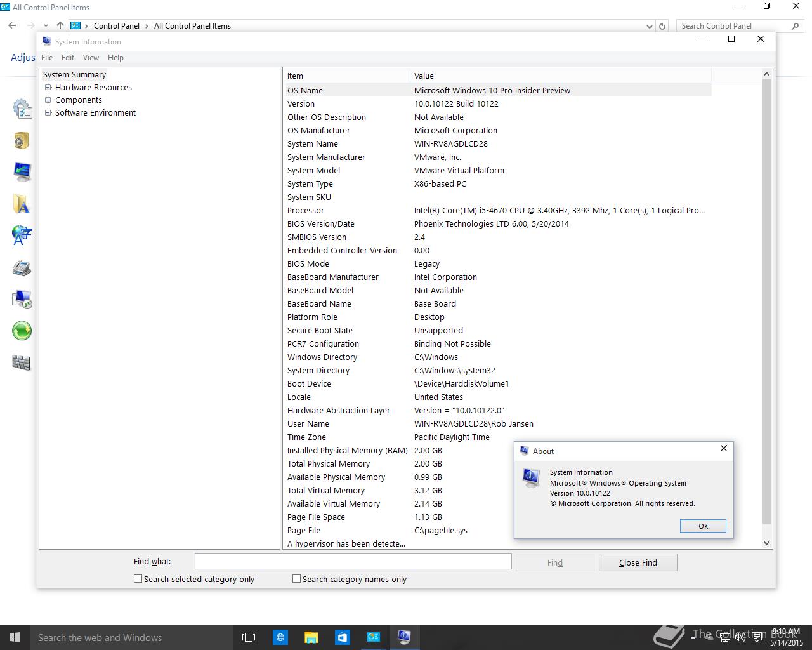Refresh the Control Panel address bar
812x650 pixels.
[662, 26]
